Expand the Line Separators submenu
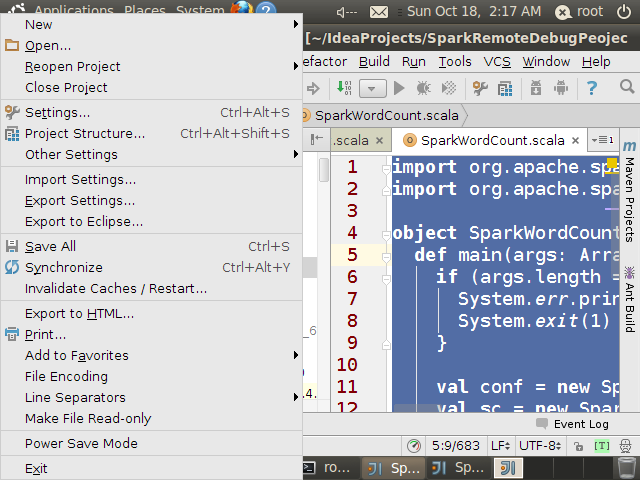 pos(151,398)
